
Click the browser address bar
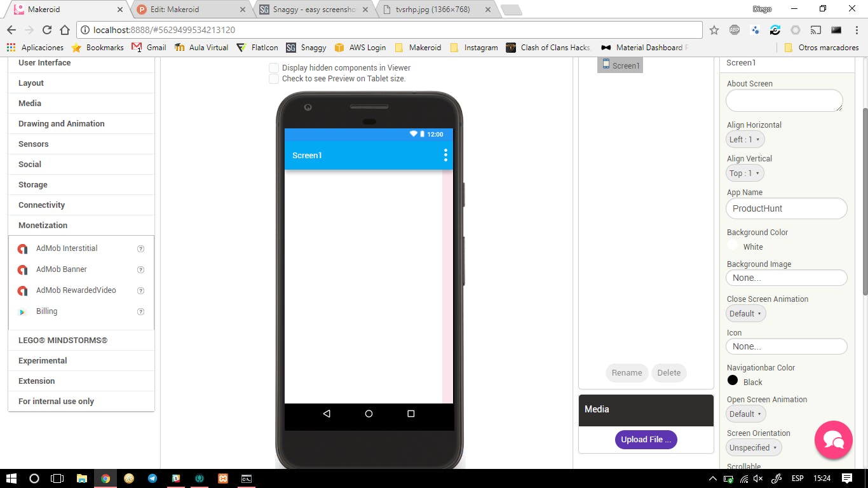(x=389, y=30)
